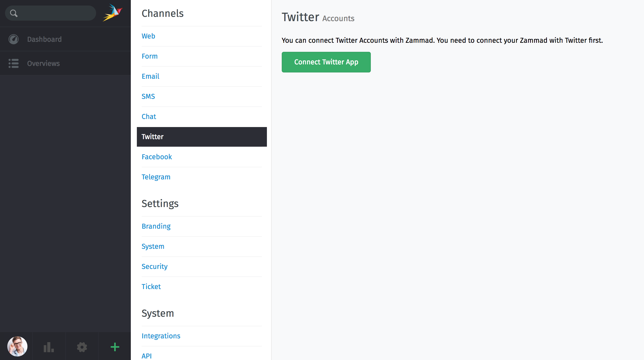Open the Facebook channel page

click(x=156, y=157)
